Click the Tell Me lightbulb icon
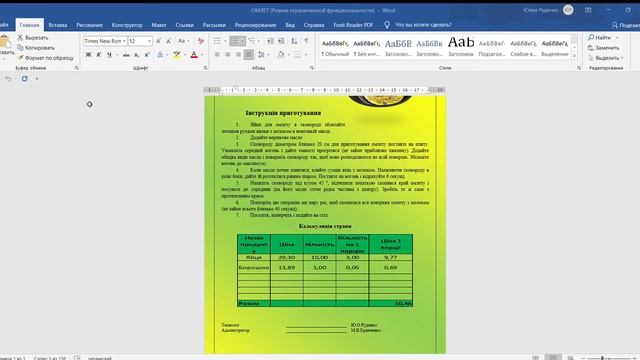This screenshot has height=360, width=640. point(387,25)
